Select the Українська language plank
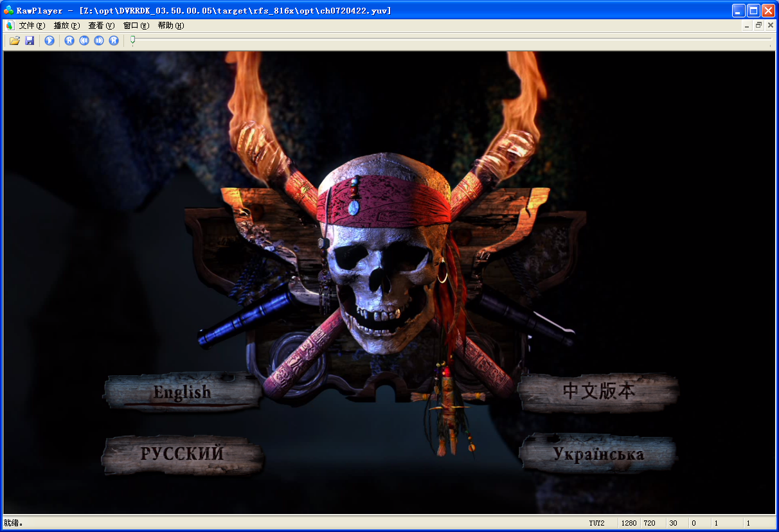The width and height of the screenshot is (779, 532). (598, 454)
